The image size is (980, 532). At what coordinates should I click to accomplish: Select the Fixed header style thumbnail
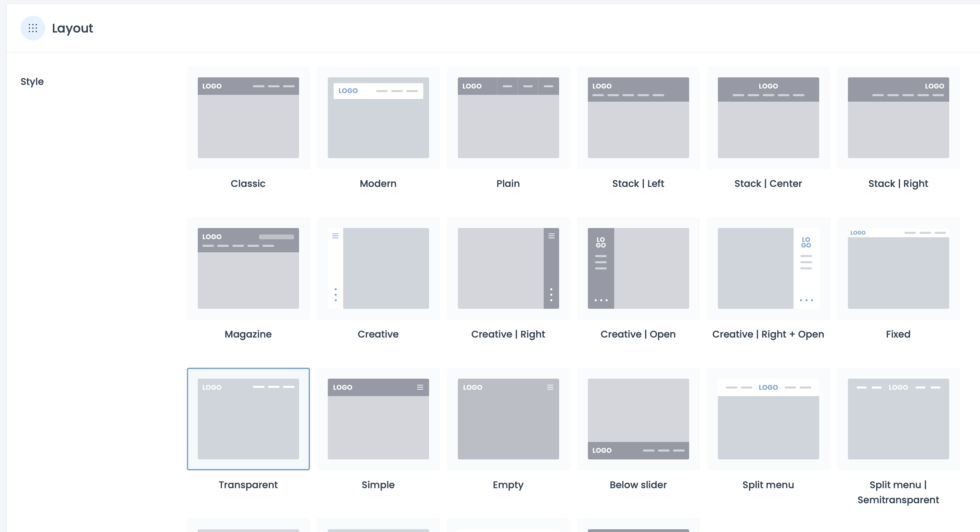pos(898,268)
